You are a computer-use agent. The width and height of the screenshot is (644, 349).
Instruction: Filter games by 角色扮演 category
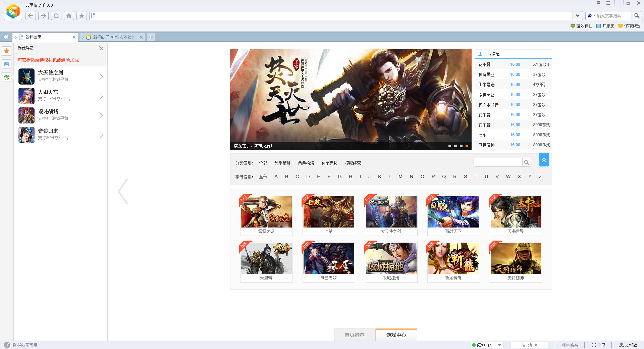306,163
